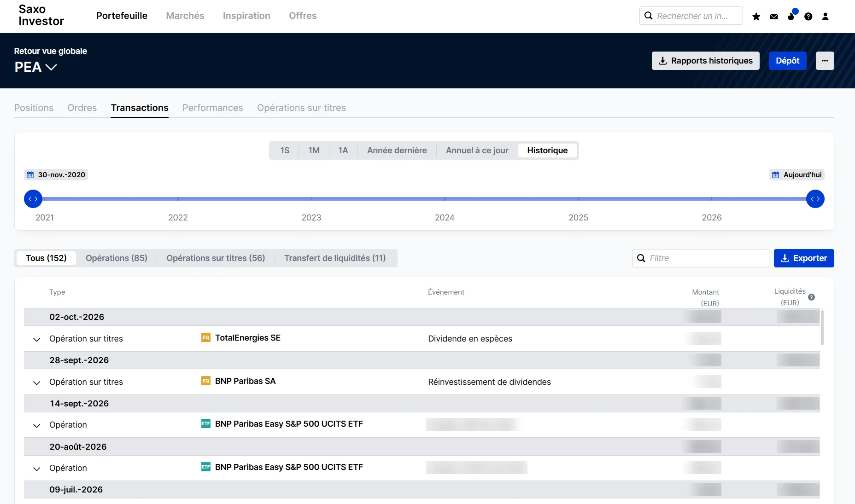Image resolution: width=855 pixels, height=504 pixels.
Task: Open the Offres menu
Action: click(303, 16)
